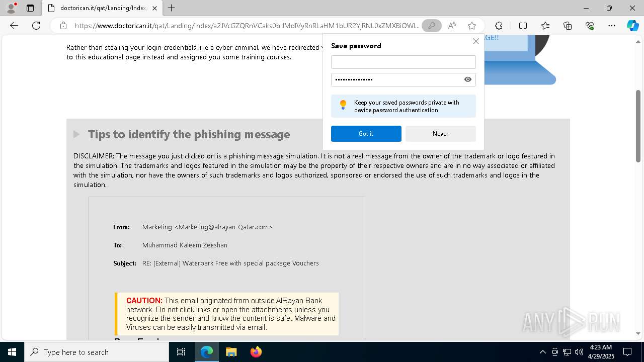Click the device password authentication tip
This screenshot has width=644, height=362.
[x=403, y=106]
